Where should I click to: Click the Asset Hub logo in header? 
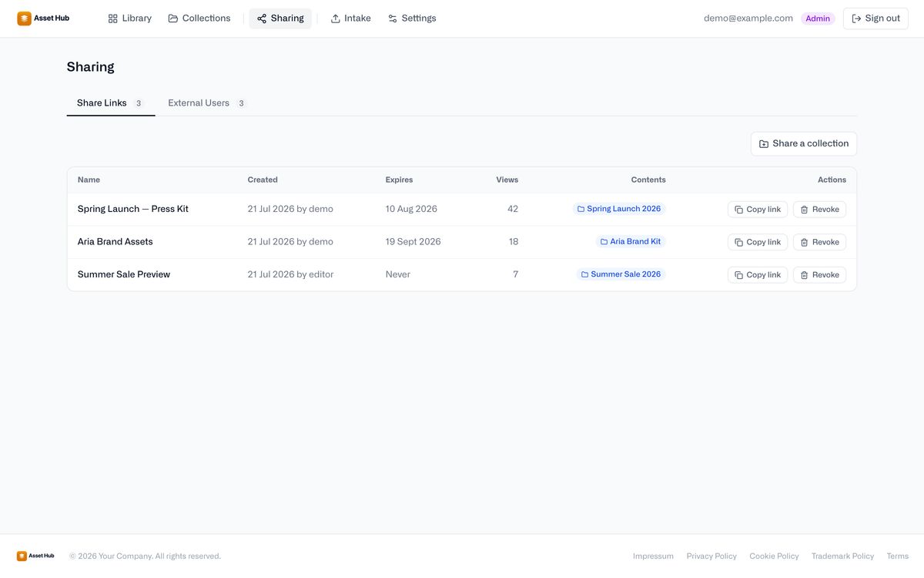pyautogui.click(x=43, y=18)
